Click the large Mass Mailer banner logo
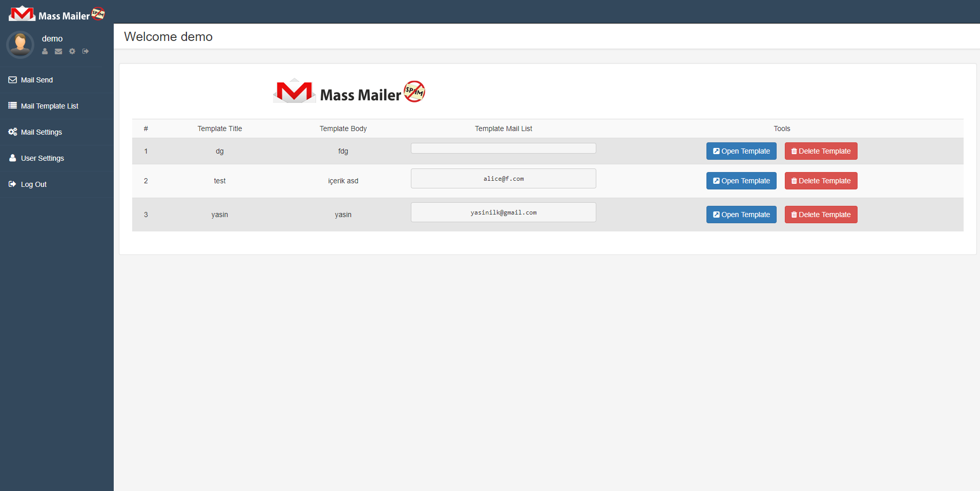 coord(349,91)
